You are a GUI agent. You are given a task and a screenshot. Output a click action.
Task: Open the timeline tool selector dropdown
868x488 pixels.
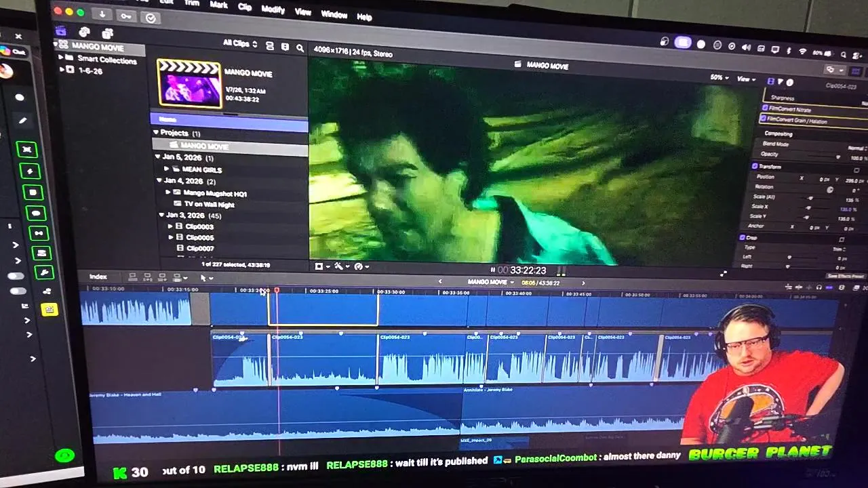(207, 277)
